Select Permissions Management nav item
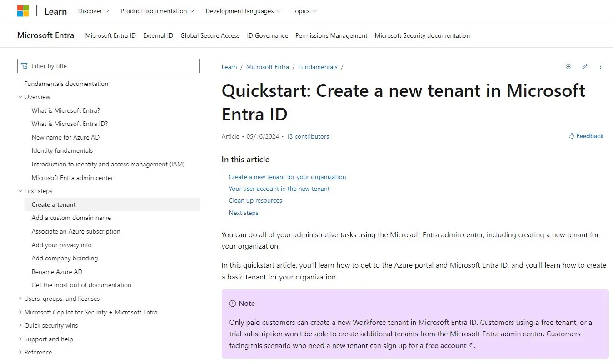The height and width of the screenshot is (364, 613). (x=331, y=35)
